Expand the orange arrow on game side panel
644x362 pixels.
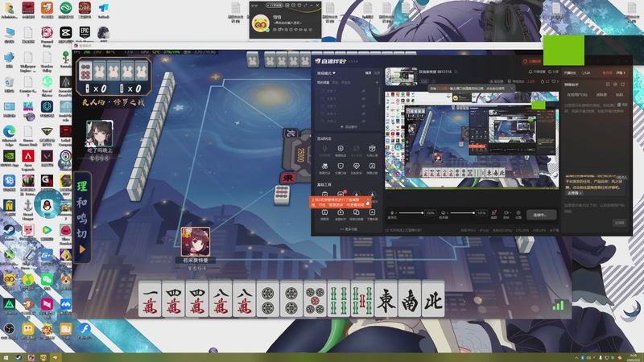click(x=82, y=249)
